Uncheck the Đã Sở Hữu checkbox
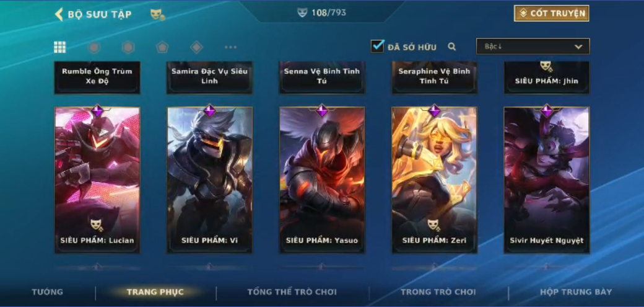 377,46
